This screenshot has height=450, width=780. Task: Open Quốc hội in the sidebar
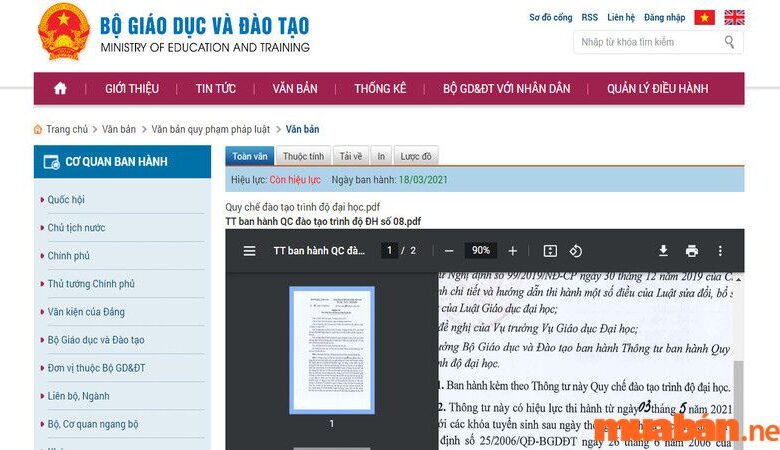coord(66,200)
